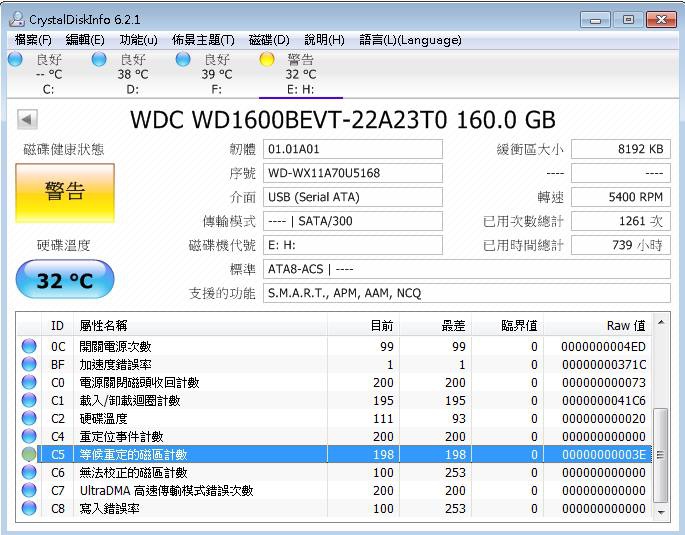
Task: Click status dot for attribute BF
Action: [29, 364]
